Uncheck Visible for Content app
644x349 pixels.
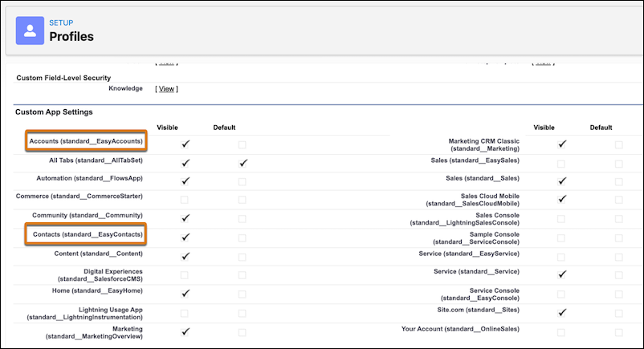click(185, 256)
